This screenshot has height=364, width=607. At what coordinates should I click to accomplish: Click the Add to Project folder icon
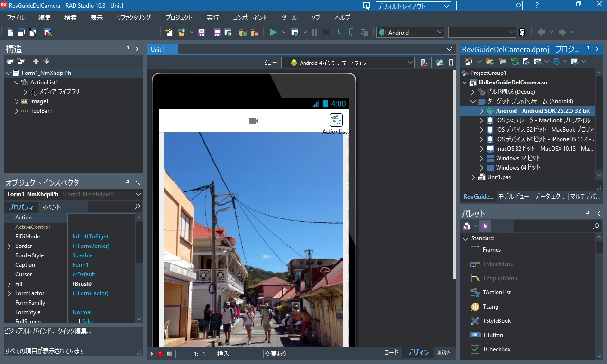point(243,32)
